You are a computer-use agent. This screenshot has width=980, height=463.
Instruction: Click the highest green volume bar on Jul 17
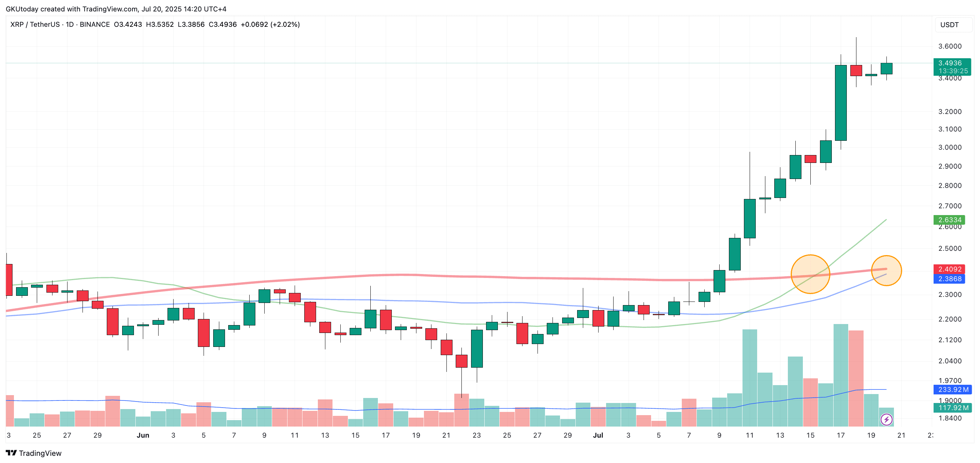click(x=841, y=375)
